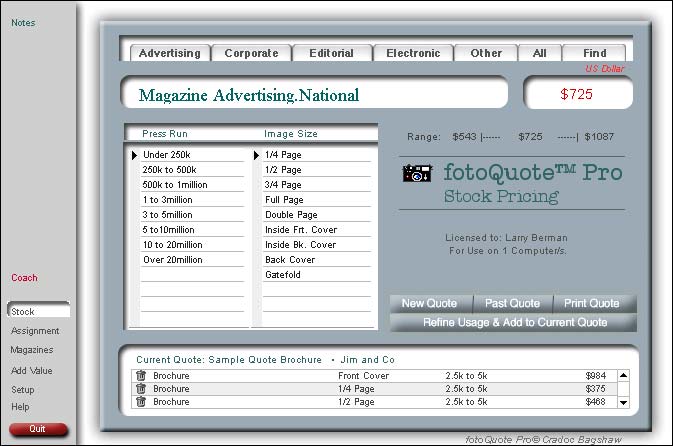Show the All categories tab

coord(540,53)
